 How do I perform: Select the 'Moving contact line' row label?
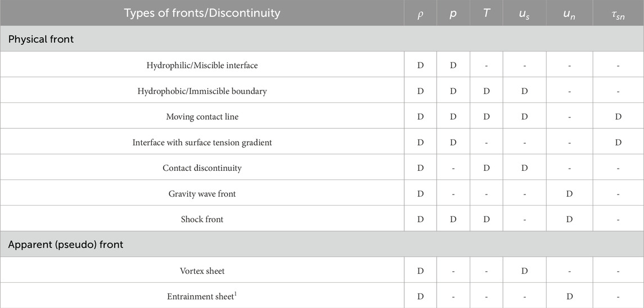202,117
